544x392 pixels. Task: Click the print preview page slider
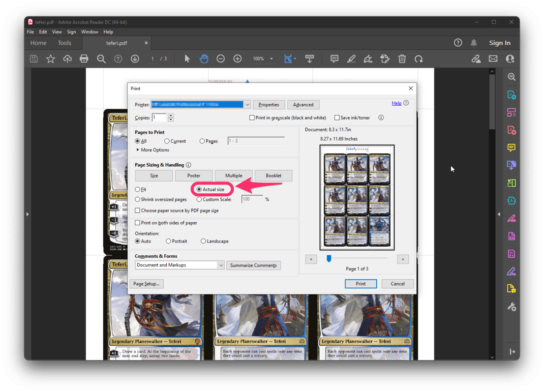[329, 258]
